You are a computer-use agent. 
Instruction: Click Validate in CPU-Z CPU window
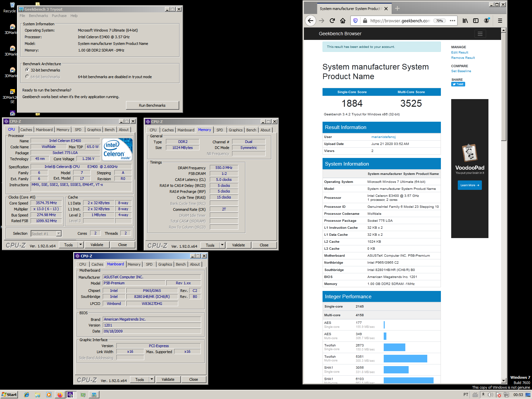point(97,245)
